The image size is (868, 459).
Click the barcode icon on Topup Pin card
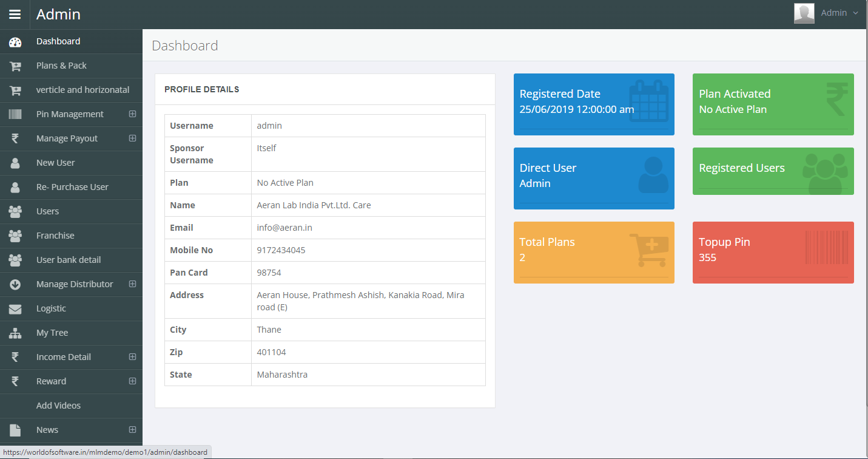click(827, 247)
